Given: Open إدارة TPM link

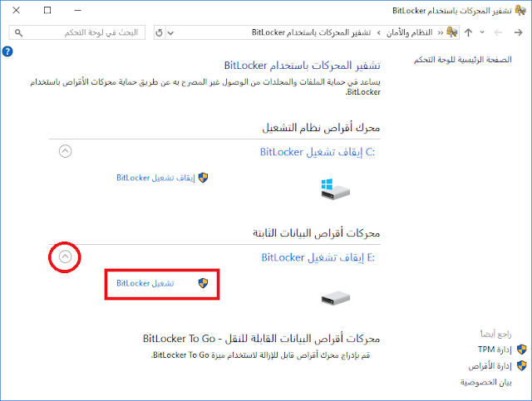Looking at the screenshot, I should [495, 350].
